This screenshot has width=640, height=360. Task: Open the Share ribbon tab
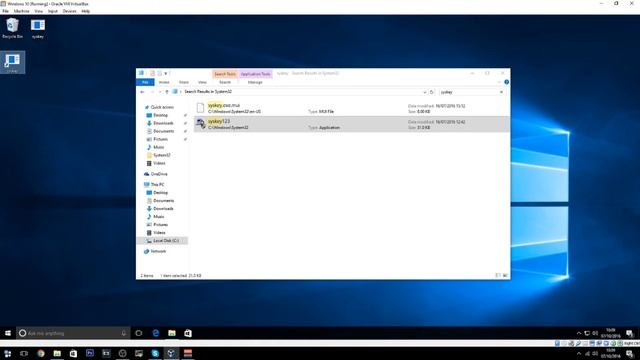click(184, 82)
